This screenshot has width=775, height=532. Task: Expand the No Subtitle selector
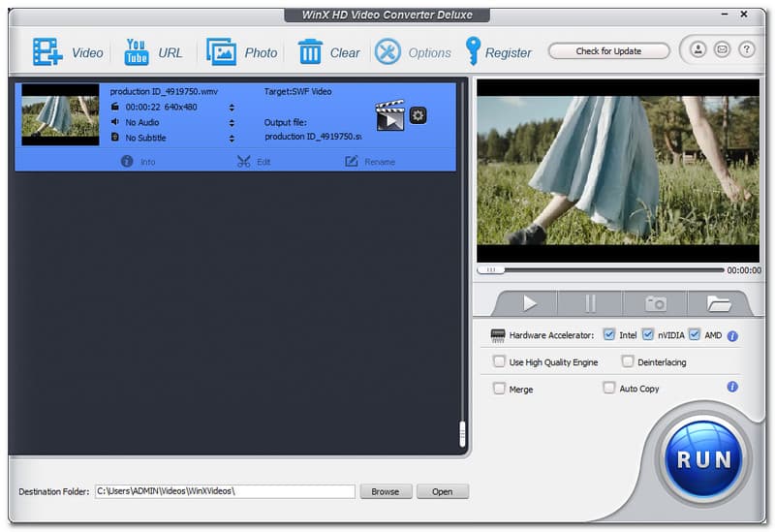pyautogui.click(x=232, y=139)
